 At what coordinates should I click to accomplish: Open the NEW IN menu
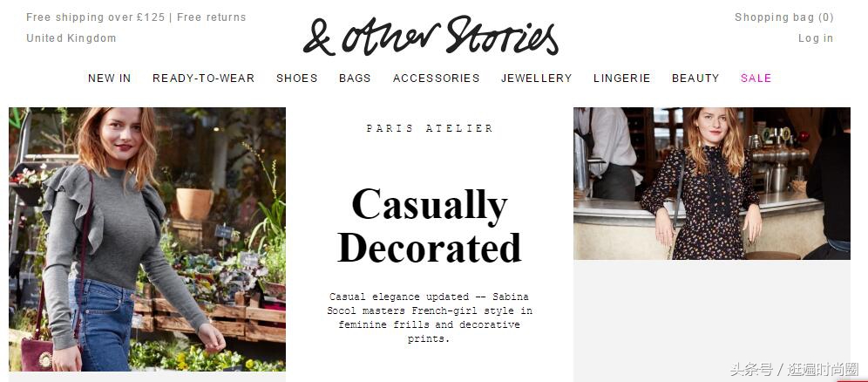(110, 78)
